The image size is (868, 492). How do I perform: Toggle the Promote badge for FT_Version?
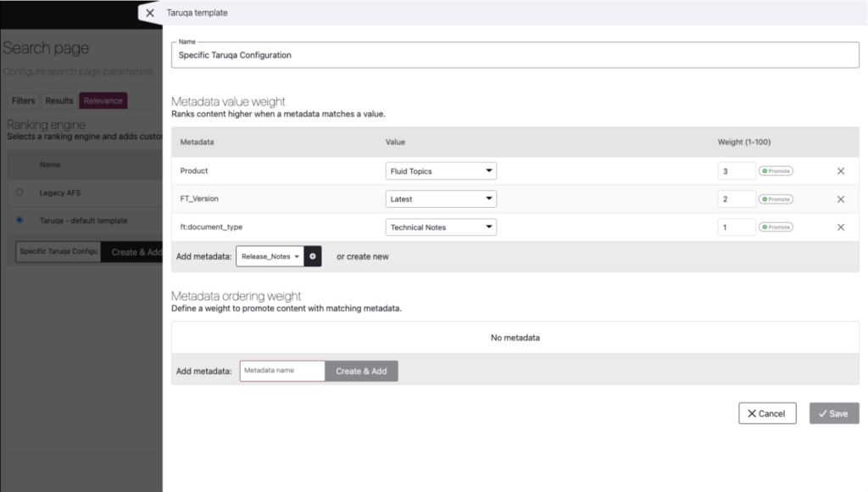tap(776, 199)
